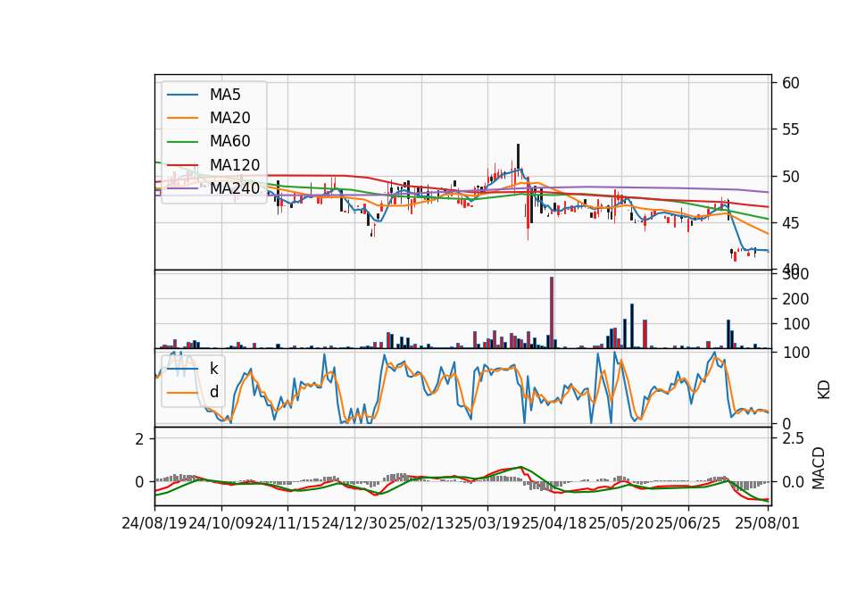Click the 25/06/25 date tick label
The height and width of the screenshot is (616, 857).
(687, 524)
